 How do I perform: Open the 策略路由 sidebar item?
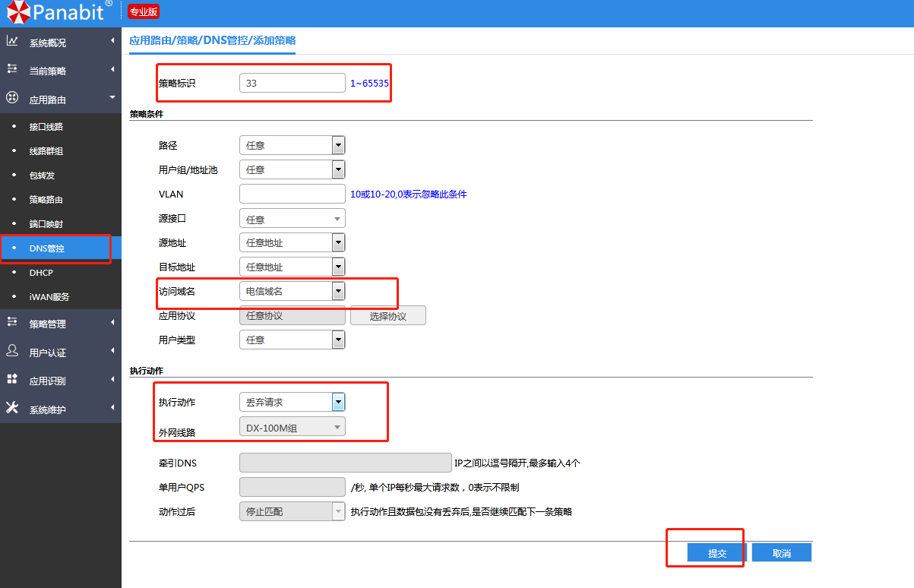click(46, 200)
